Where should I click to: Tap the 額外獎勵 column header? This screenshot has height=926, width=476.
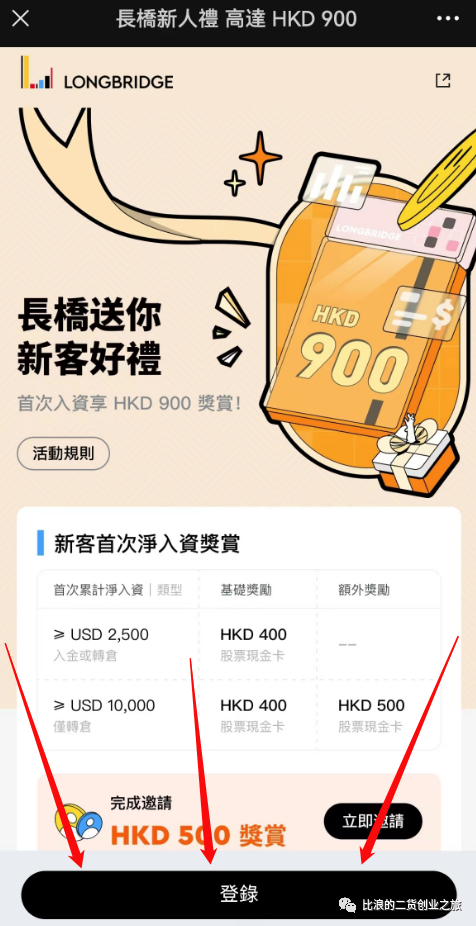[364, 589]
